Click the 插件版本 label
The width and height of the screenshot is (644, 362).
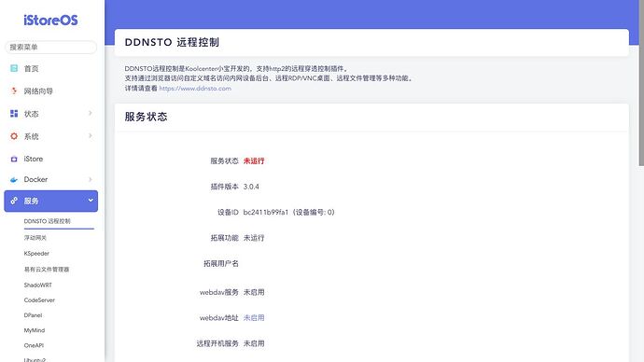pyautogui.click(x=224, y=187)
